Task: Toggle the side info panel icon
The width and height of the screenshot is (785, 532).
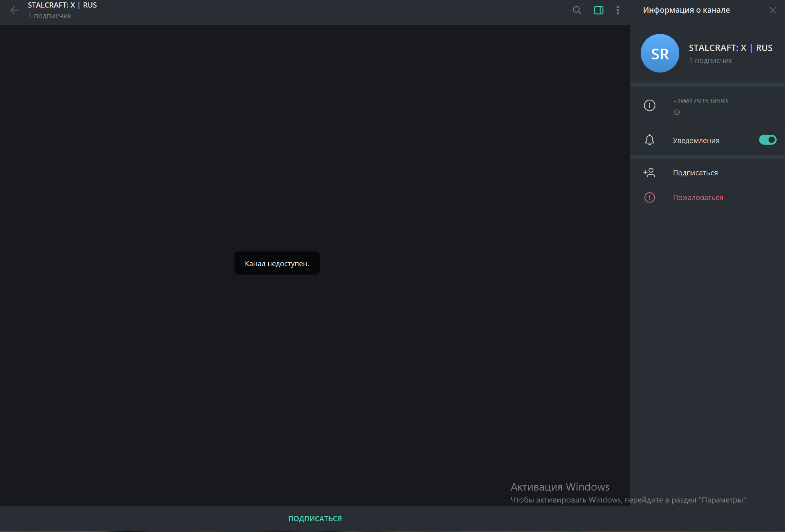Action: (598, 10)
